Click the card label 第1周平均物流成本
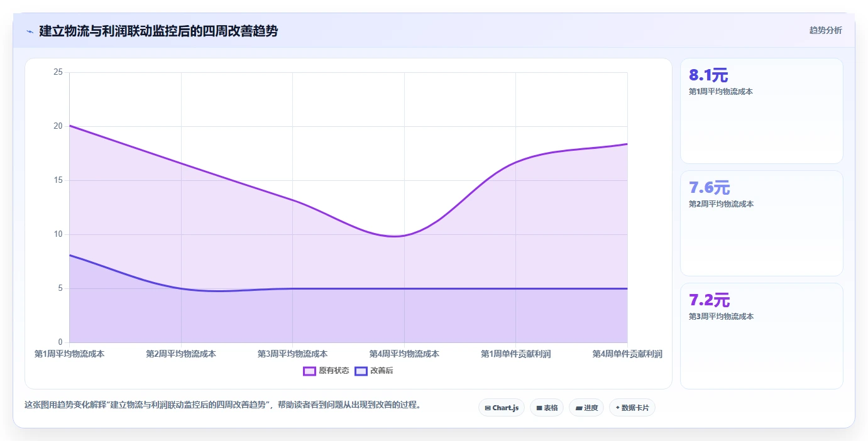The width and height of the screenshot is (868, 441). (x=721, y=92)
